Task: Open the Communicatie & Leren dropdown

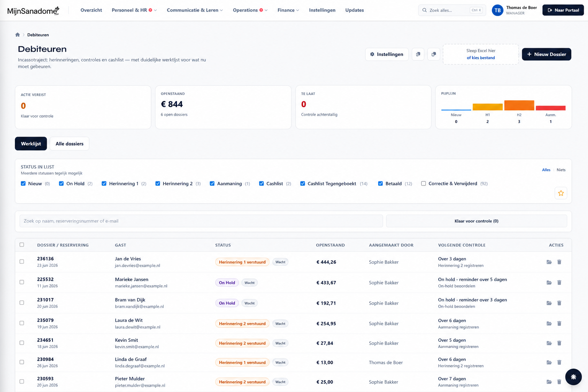Action: pyautogui.click(x=195, y=10)
